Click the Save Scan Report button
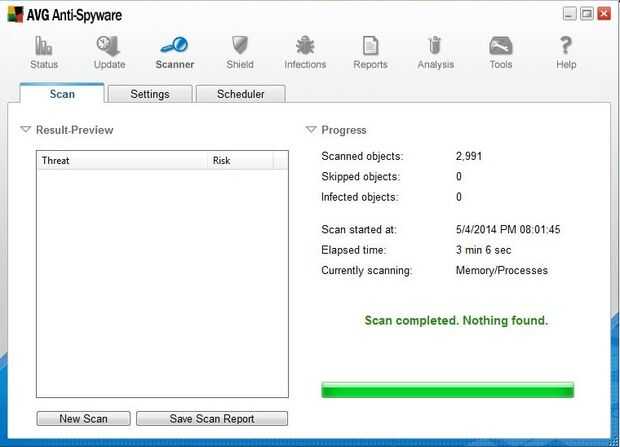Image resolution: width=620 pixels, height=447 pixels. (x=212, y=419)
